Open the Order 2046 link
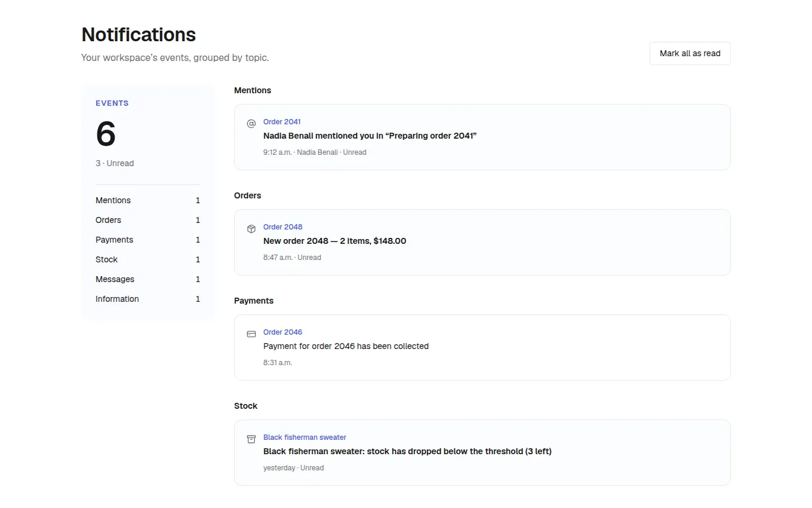The image size is (812, 508). pos(282,332)
